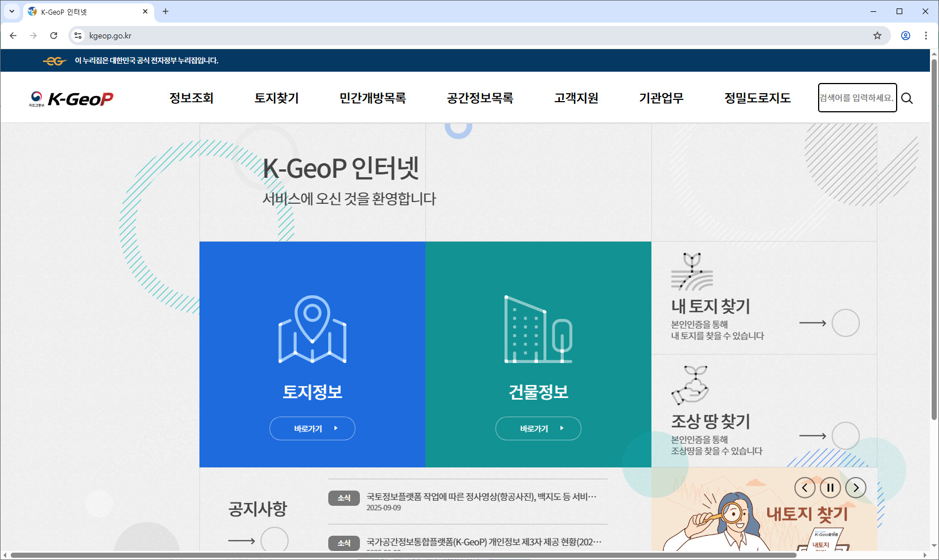This screenshot has width=939, height=560.
Task: Select the K-GeoP 인터넷 browser tab
Action: (x=89, y=12)
